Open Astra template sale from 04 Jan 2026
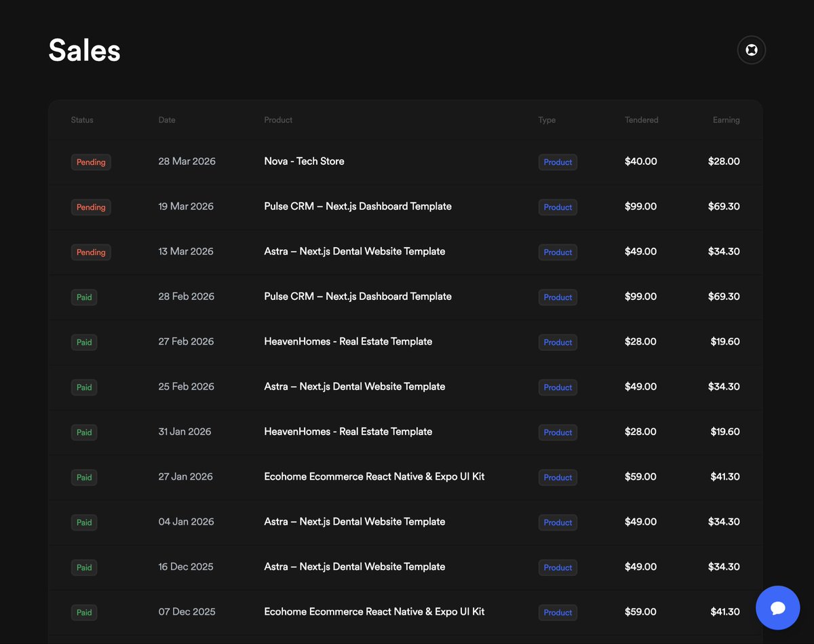814x644 pixels. click(355, 522)
